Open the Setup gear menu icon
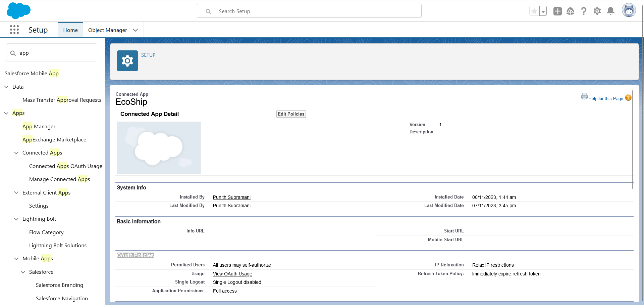Screen dimensions: 644x305 tap(597, 11)
